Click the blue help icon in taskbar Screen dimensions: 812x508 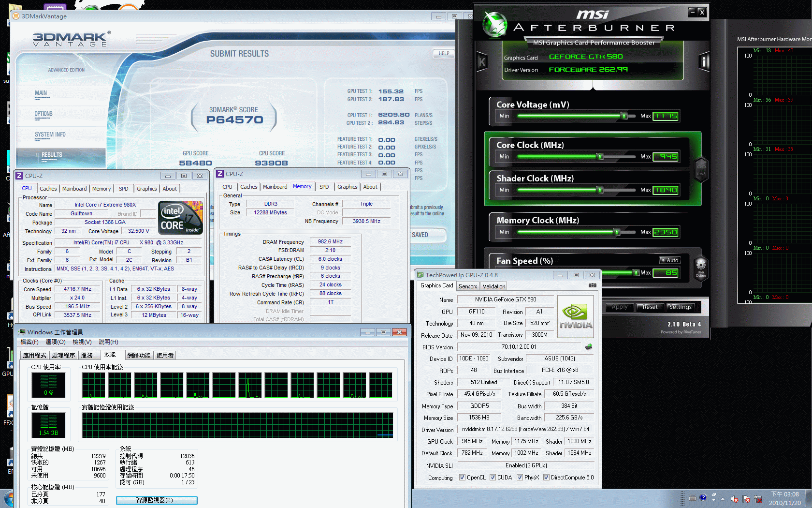pyautogui.click(x=703, y=497)
